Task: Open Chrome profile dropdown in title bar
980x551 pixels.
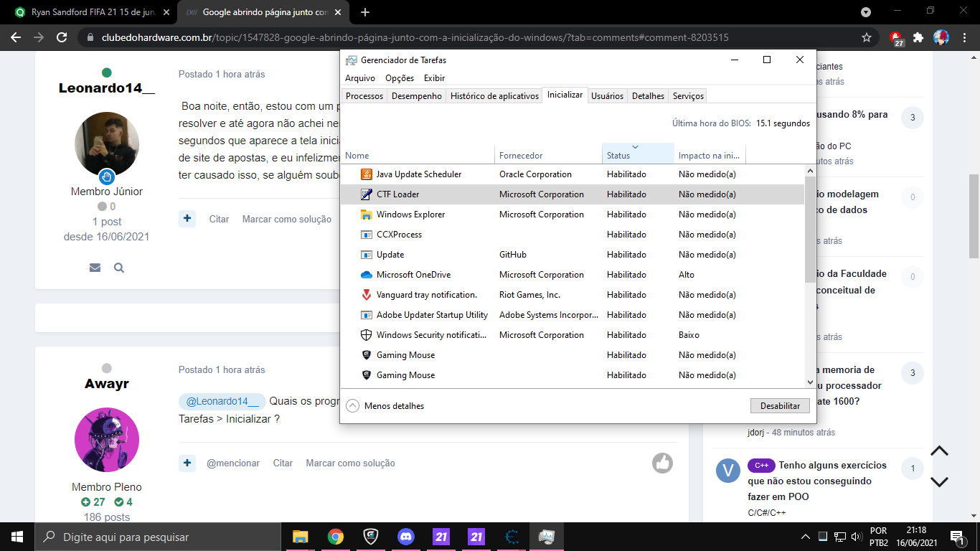Action: (866, 12)
